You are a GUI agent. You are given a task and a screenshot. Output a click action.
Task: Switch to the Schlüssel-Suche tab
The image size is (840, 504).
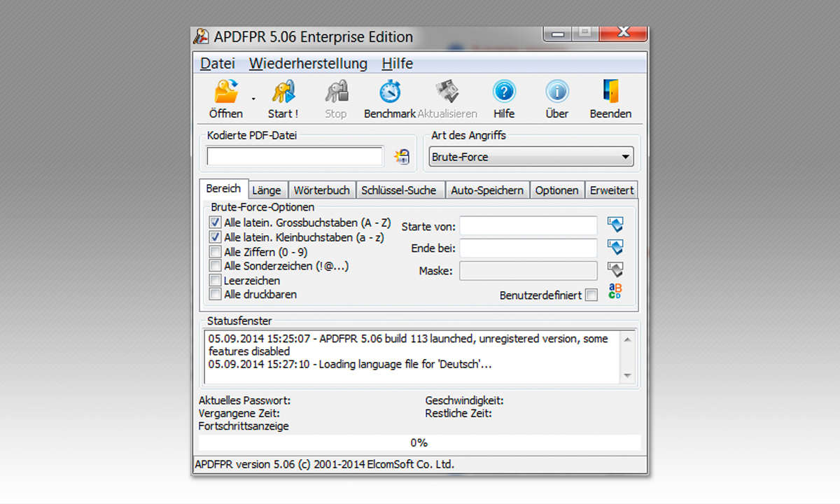click(400, 190)
